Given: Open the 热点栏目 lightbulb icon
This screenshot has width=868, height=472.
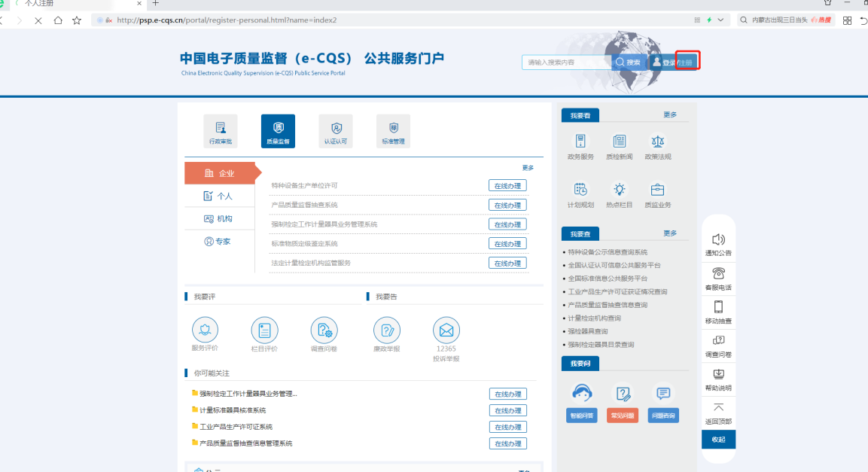Looking at the screenshot, I should pyautogui.click(x=619, y=190).
